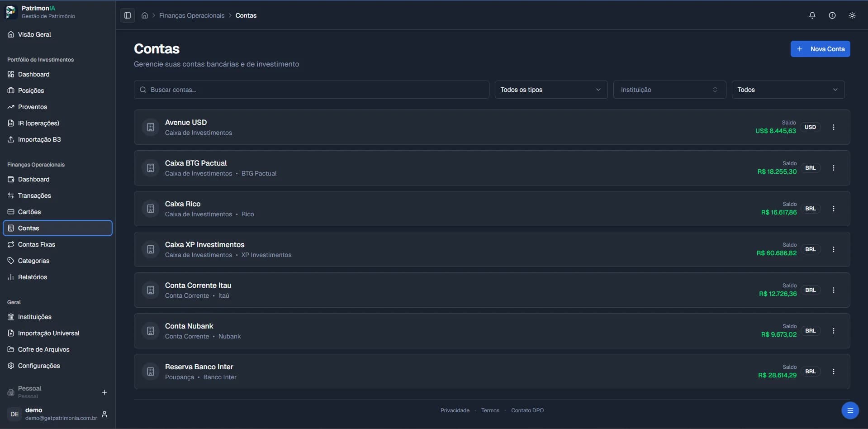Open Visão Geral in sidebar
868x429 pixels.
(x=57, y=34)
